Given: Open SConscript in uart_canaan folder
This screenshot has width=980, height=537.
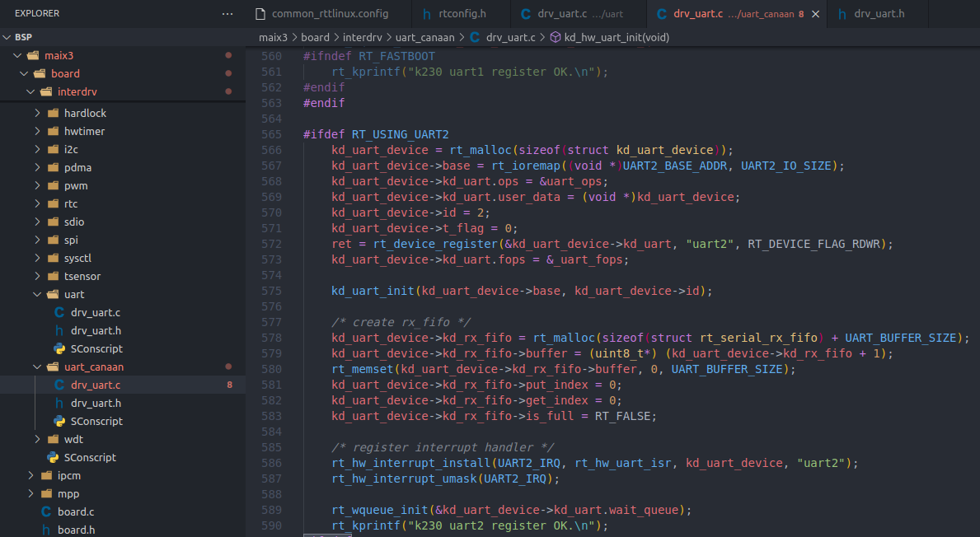Looking at the screenshot, I should click(x=96, y=421).
